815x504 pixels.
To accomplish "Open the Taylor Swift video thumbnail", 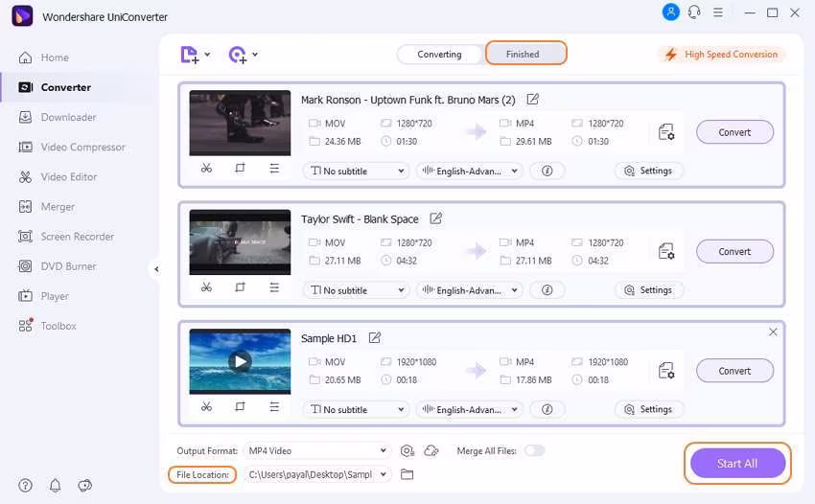I will [x=240, y=242].
